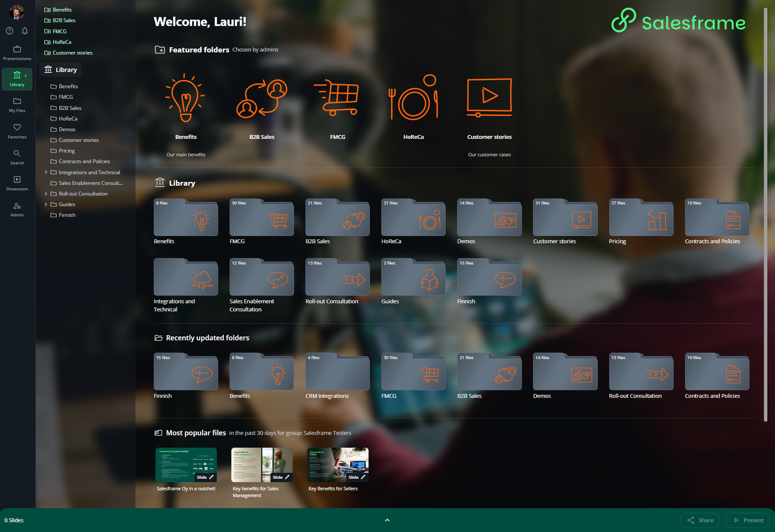Open featured Customer stories video icon
Image resolution: width=775 pixels, height=532 pixels.
point(489,98)
